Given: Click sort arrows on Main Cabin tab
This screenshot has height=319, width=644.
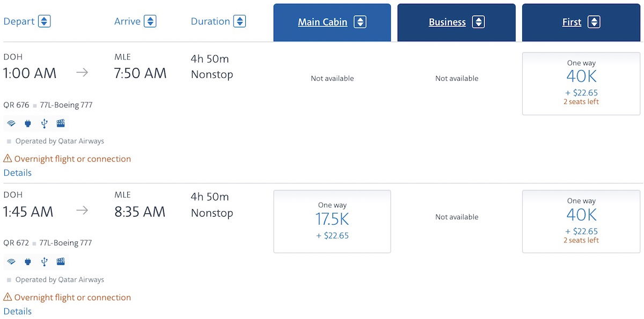Looking at the screenshot, I should click(x=360, y=22).
